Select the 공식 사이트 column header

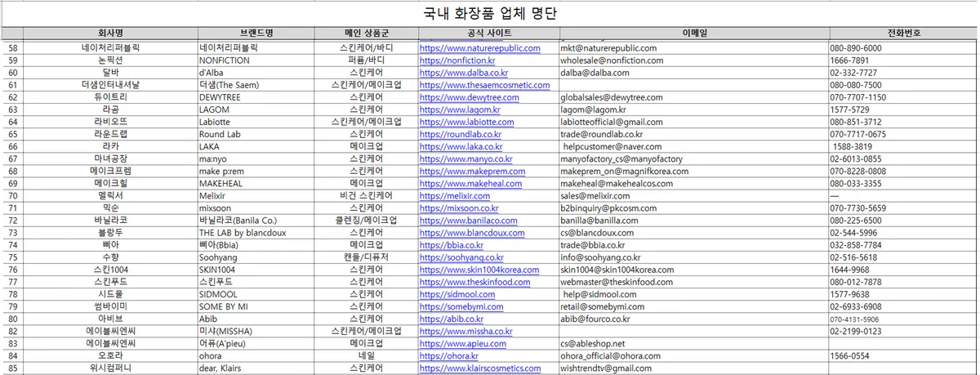click(x=488, y=33)
